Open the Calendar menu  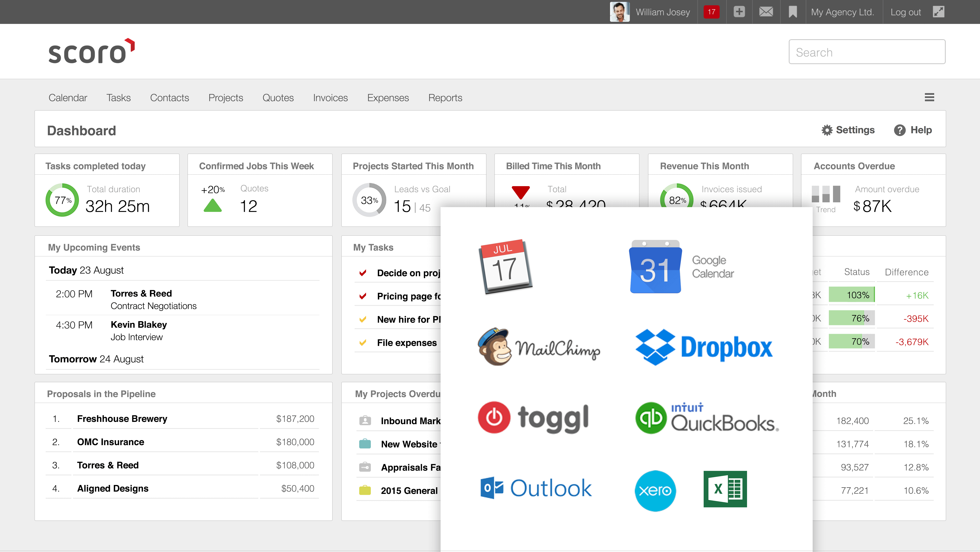point(68,98)
